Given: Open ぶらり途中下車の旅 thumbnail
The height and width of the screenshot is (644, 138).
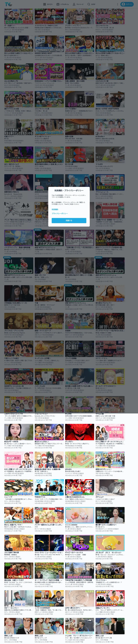Looking at the screenshot, I should click(19, 543).
